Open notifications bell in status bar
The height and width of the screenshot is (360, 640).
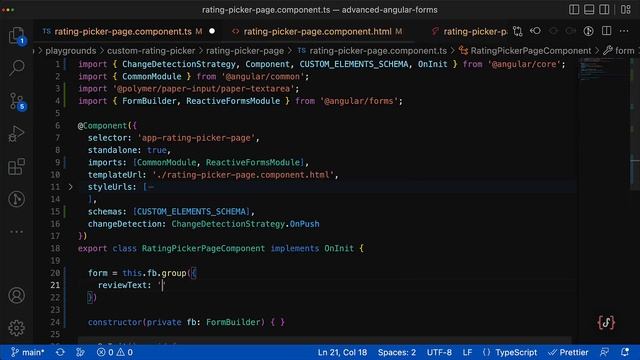click(625, 352)
